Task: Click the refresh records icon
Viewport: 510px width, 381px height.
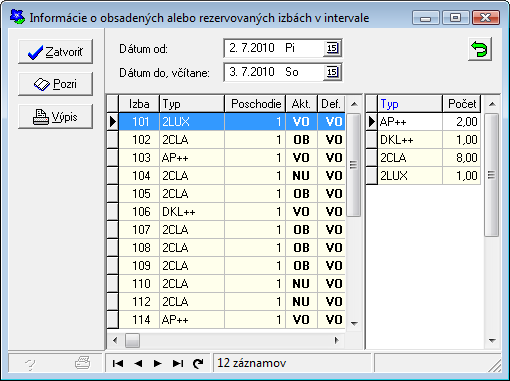Action: click(198, 363)
